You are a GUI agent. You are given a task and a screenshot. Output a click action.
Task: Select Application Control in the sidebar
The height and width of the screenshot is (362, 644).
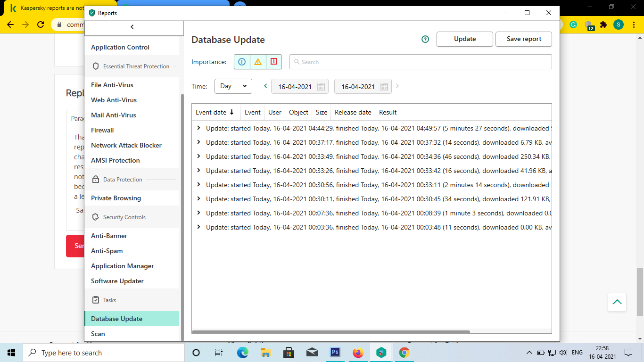pos(132,47)
